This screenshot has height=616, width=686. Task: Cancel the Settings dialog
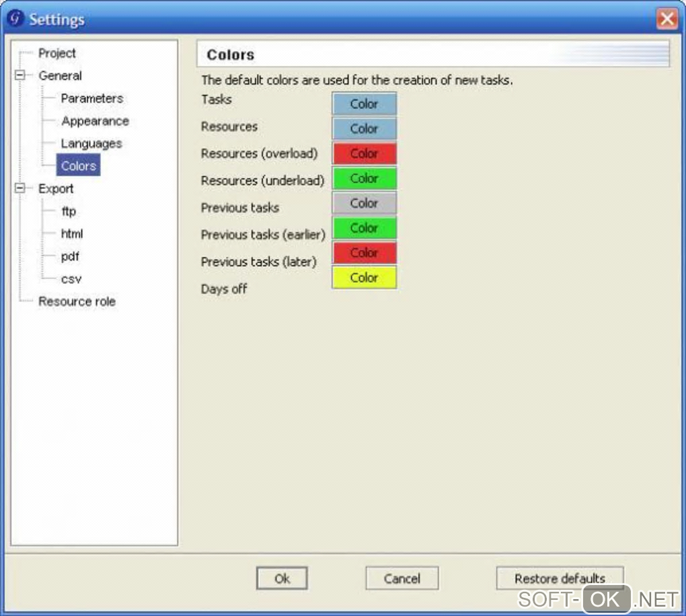pos(402,578)
